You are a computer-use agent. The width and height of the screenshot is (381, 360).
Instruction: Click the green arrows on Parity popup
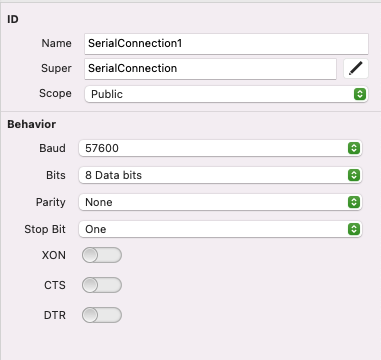click(x=354, y=202)
